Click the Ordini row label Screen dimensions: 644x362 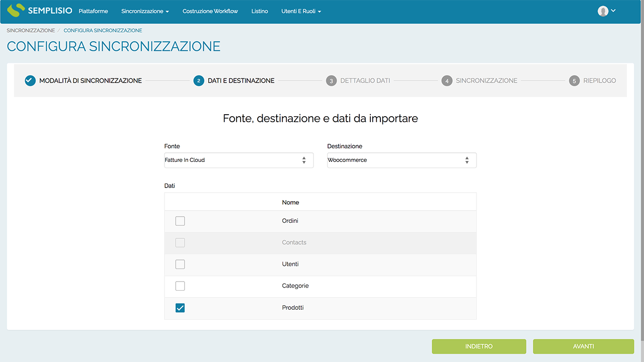point(290,221)
